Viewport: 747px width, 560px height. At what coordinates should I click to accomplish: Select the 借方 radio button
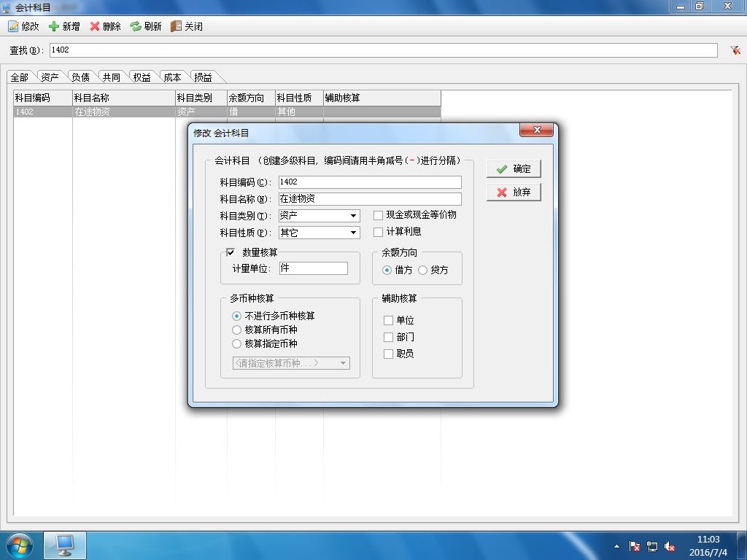click(387, 270)
